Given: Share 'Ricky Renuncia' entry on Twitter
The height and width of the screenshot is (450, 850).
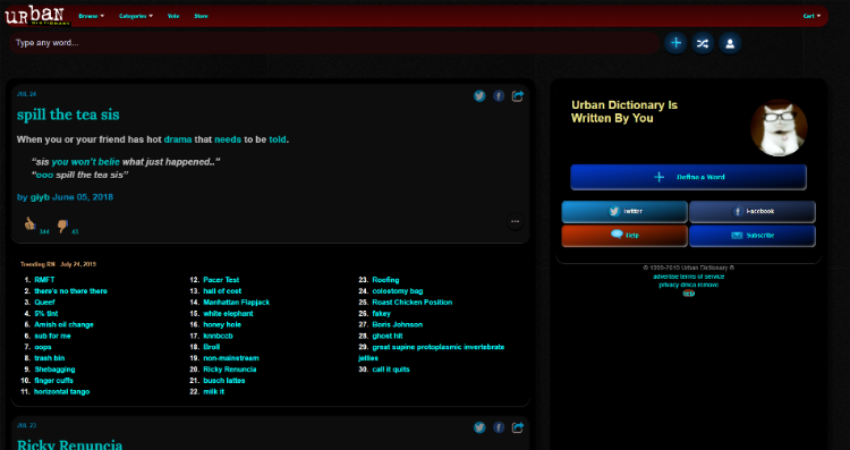Looking at the screenshot, I should pos(480,428).
